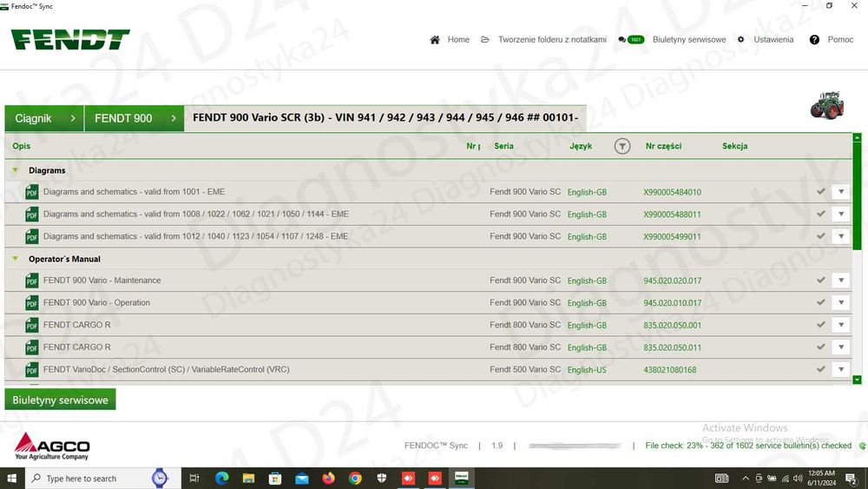This screenshot has height=489, width=868.
Task: Open Tworzenie folderu z notatkami menu
Action: point(552,40)
